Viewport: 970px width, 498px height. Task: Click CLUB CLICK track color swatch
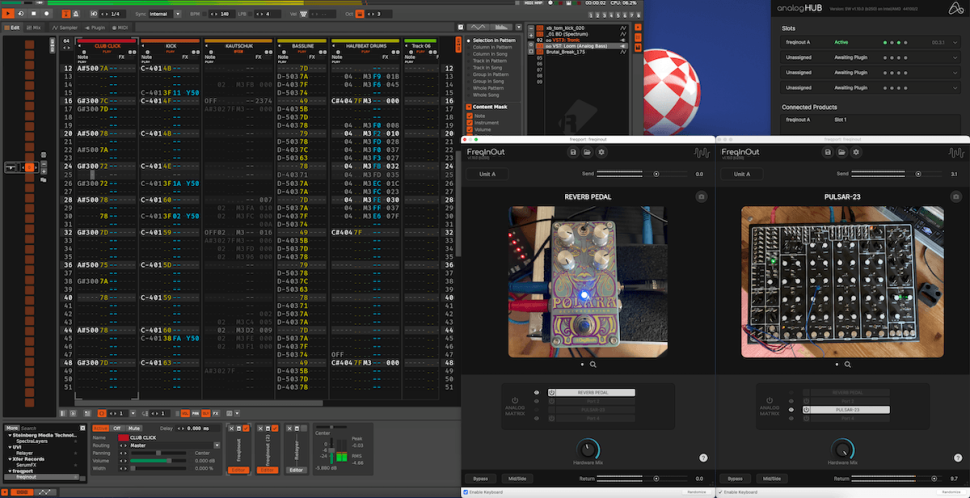pos(123,438)
